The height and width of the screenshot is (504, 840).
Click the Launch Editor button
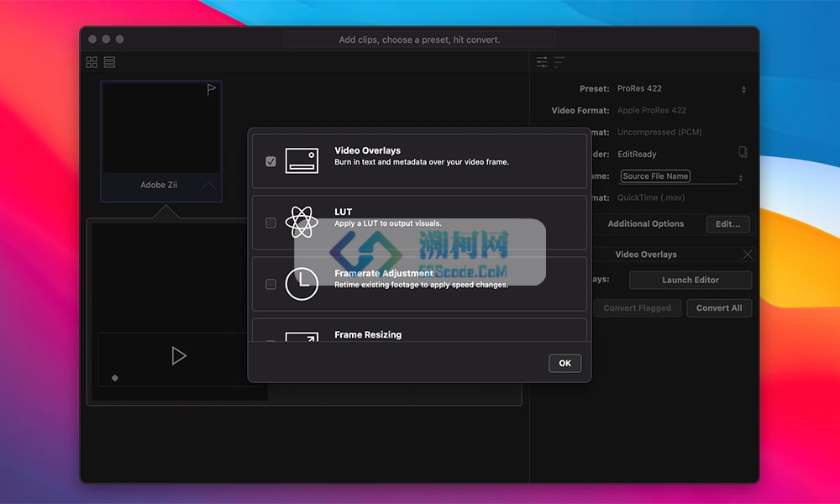690,280
